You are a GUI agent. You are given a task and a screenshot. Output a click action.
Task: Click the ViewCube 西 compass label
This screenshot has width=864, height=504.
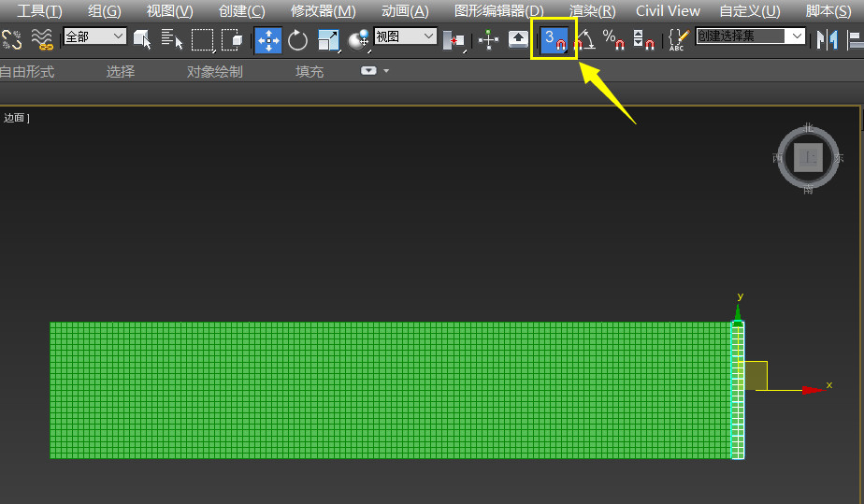tap(777, 159)
